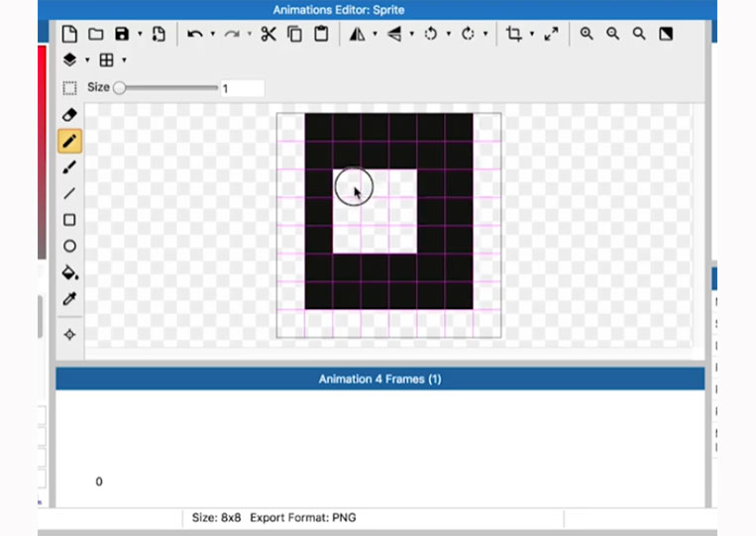
Task: Click the red gradient color bar
Action: [x=42, y=152]
